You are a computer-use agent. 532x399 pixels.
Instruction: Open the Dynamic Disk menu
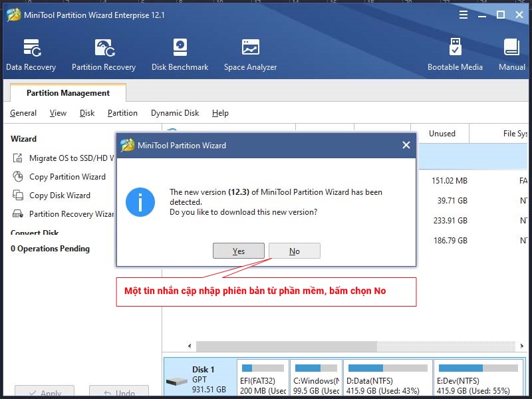[x=175, y=113]
